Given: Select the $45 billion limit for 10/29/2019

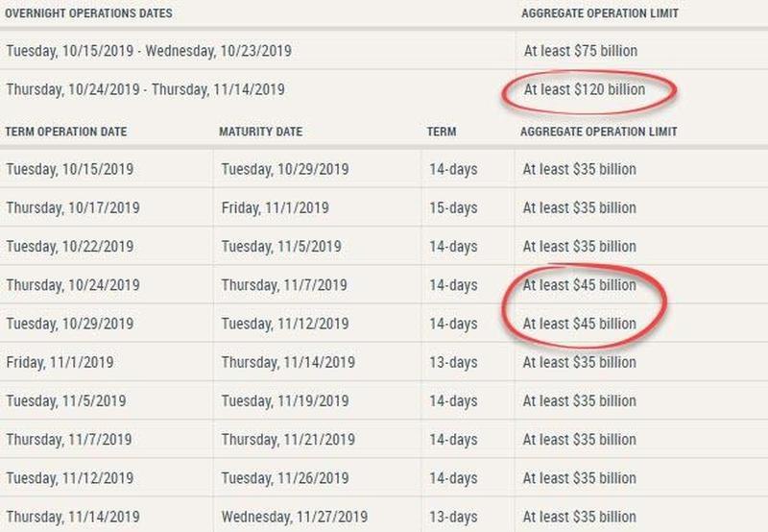Looking at the screenshot, I should point(580,324).
